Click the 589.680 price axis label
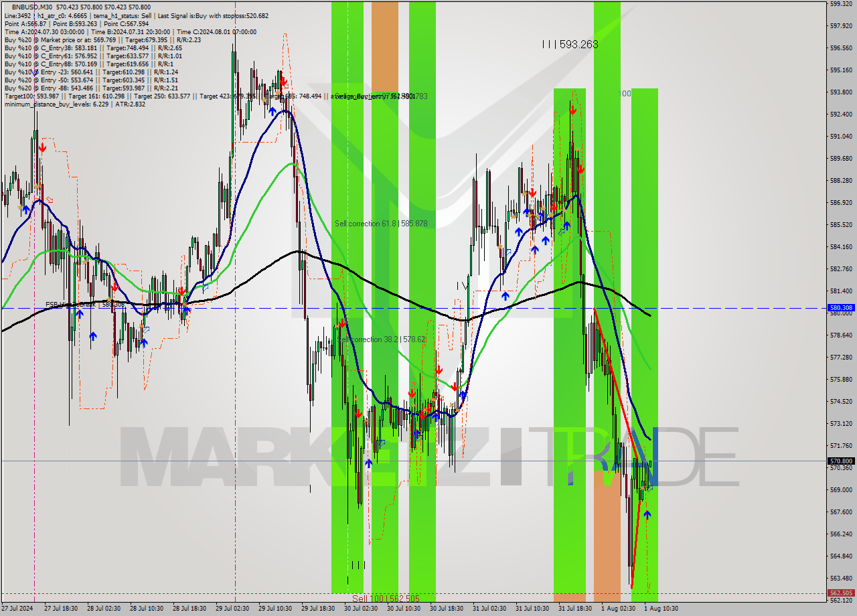The width and height of the screenshot is (857, 616). click(x=841, y=158)
